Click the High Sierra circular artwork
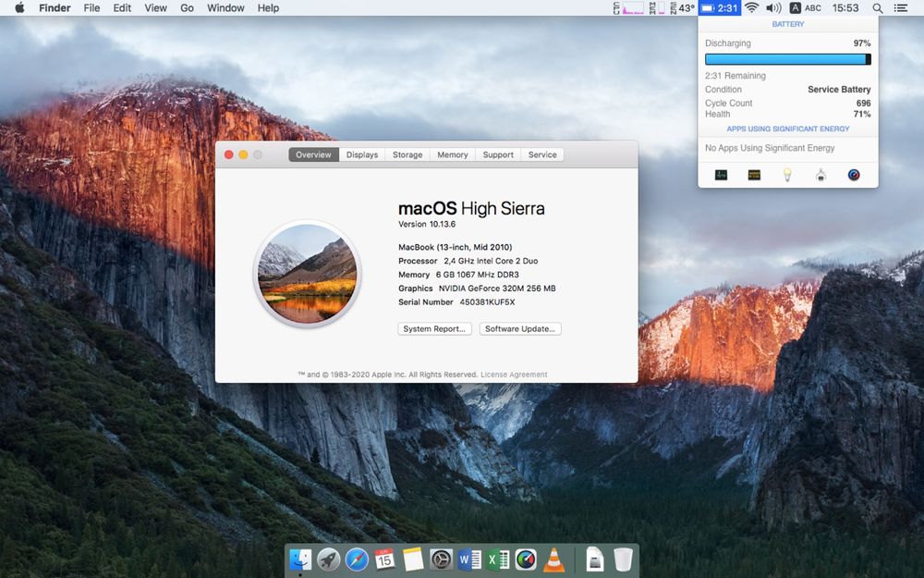Image resolution: width=924 pixels, height=578 pixels. pos(307,274)
